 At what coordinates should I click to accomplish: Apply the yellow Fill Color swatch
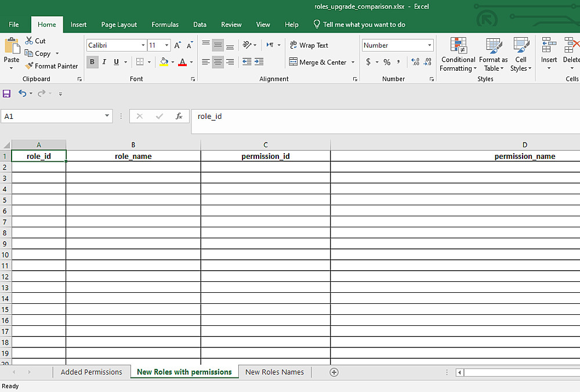[164, 62]
